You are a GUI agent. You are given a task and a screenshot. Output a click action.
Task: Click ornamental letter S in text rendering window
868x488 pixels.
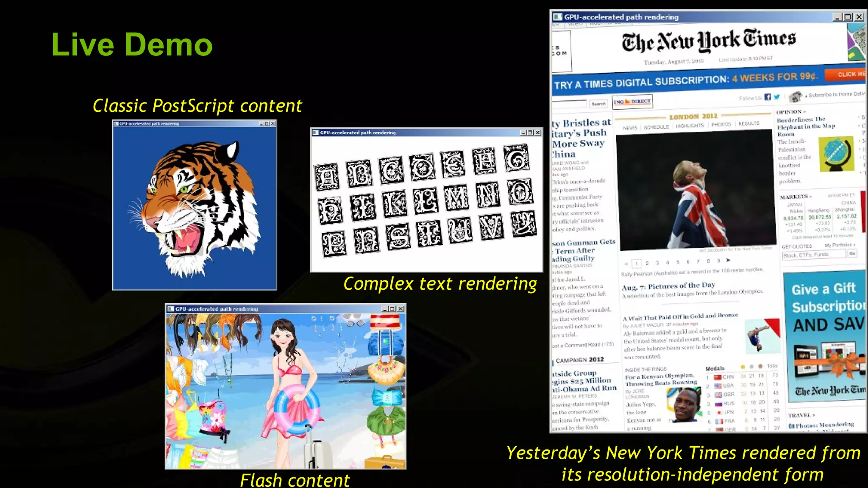(x=398, y=236)
